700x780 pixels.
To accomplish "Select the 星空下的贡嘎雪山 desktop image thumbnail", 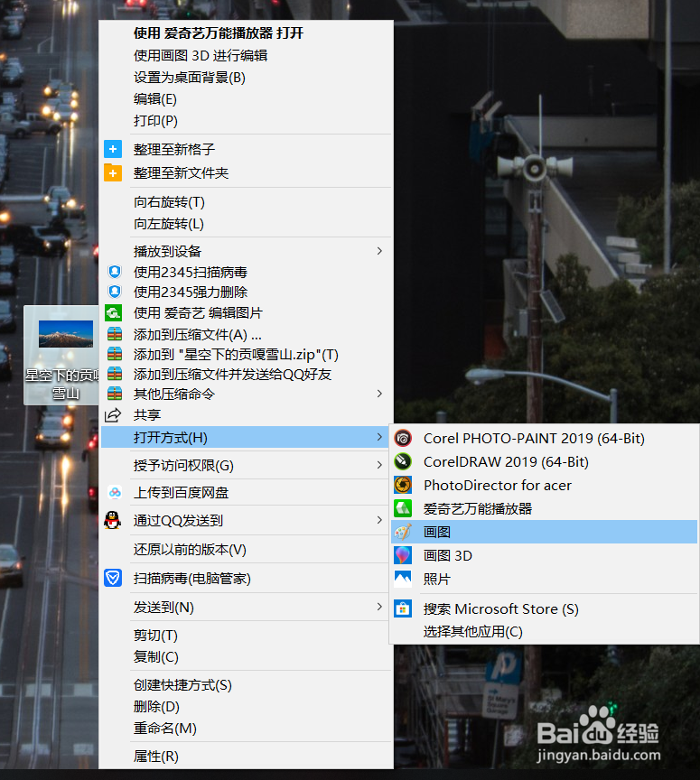I will coord(66,334).
